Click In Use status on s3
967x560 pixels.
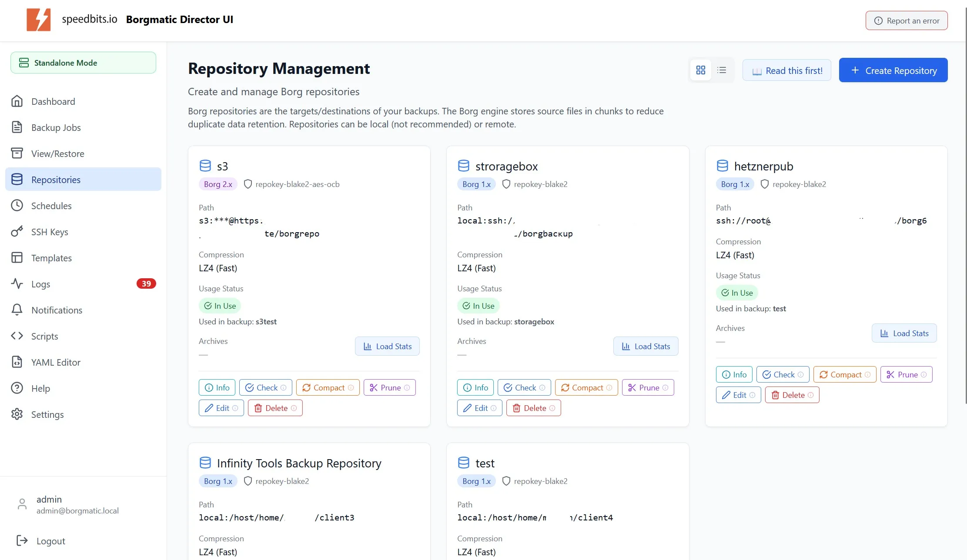[x=220, y=306]
